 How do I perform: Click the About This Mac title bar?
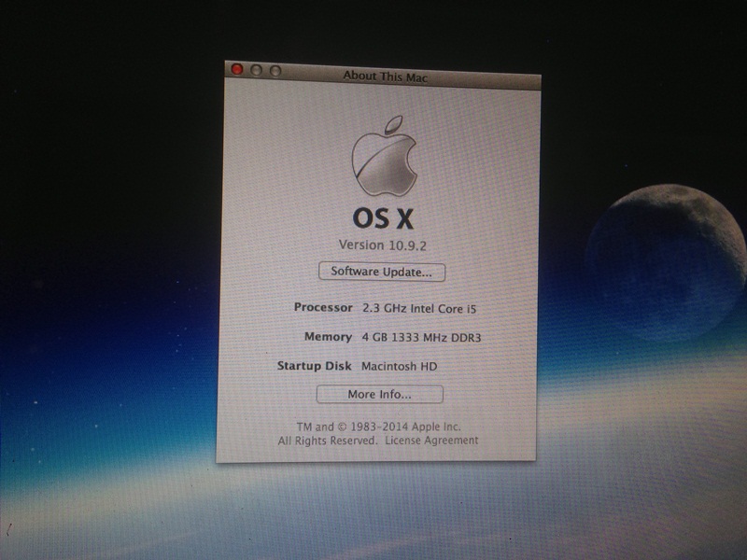(x=386, y=77)
